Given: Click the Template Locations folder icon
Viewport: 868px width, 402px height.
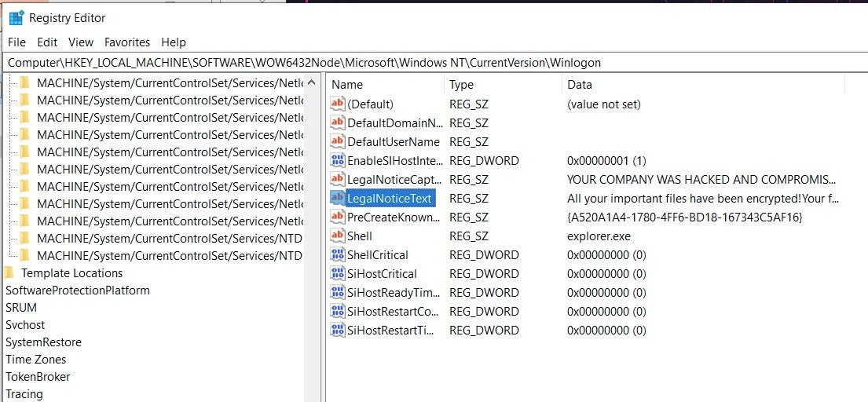Looking at the screenshot, I should [9, 273].
